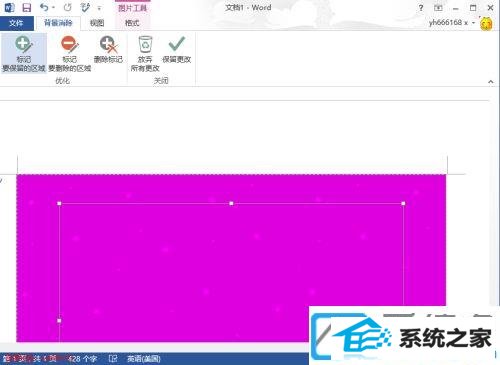Save document using floppy disk icon
500x365 pixels.
point(26,7)
